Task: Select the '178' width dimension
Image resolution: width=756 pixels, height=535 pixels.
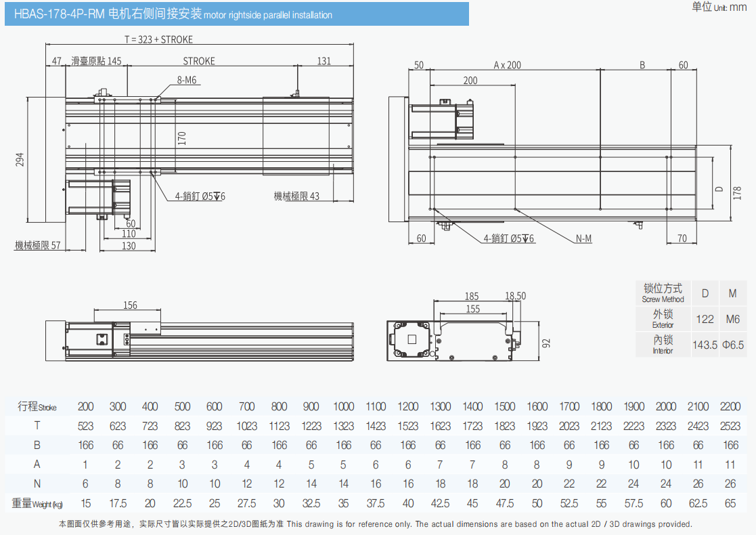Action: [x=737, y=193]
